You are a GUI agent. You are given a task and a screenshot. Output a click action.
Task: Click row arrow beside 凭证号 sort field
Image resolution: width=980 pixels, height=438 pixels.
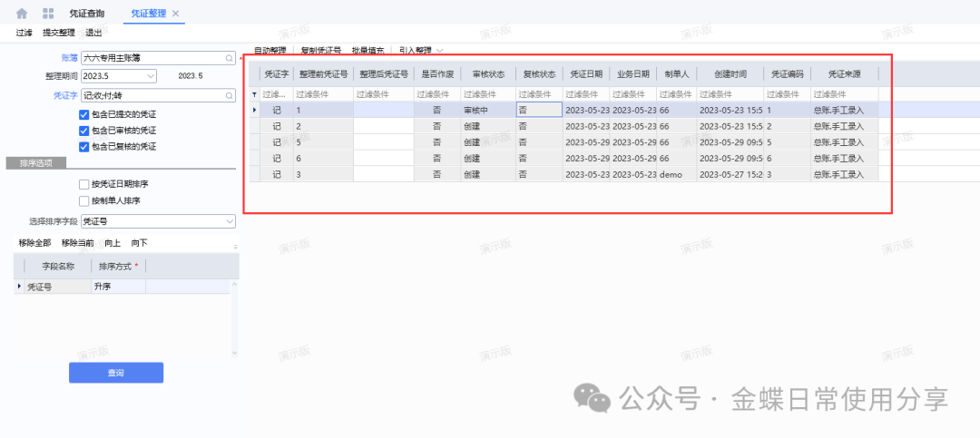click(x=19, y=287)
